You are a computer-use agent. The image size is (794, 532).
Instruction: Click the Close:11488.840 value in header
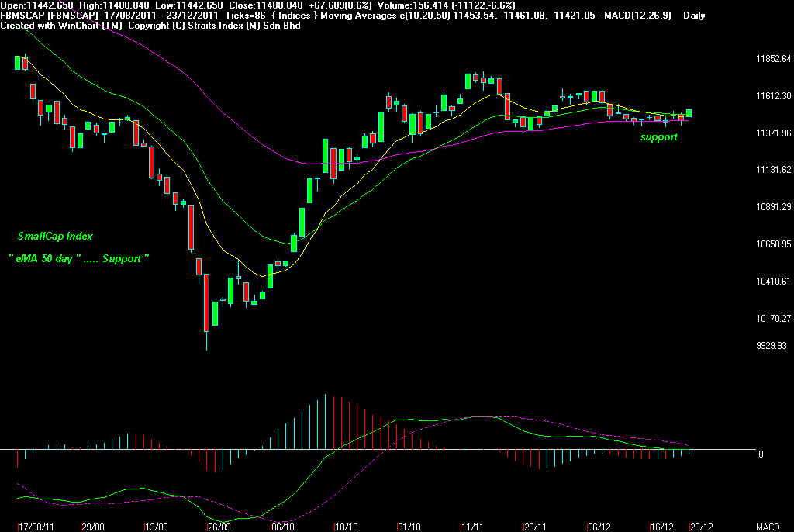[x=266, y=5]
